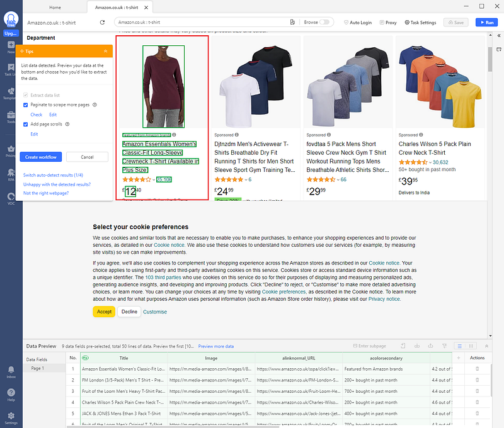Screen dimensions: 504x428
Task: Click the Not the right webpage? link
Action: pos(46,193)
